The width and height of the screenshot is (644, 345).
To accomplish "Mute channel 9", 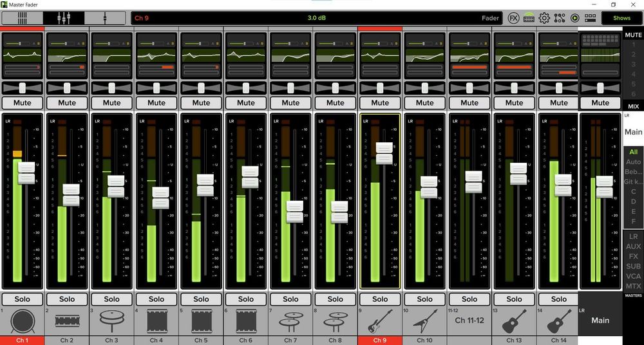I will pos(380,103).
